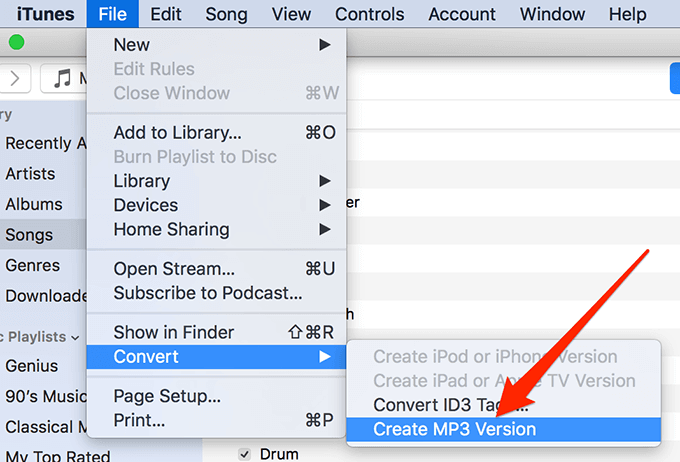Collapse the Playlists section chevron
Image resolution: width=680 pixels, height=462 pixels.
pos(74,337)
